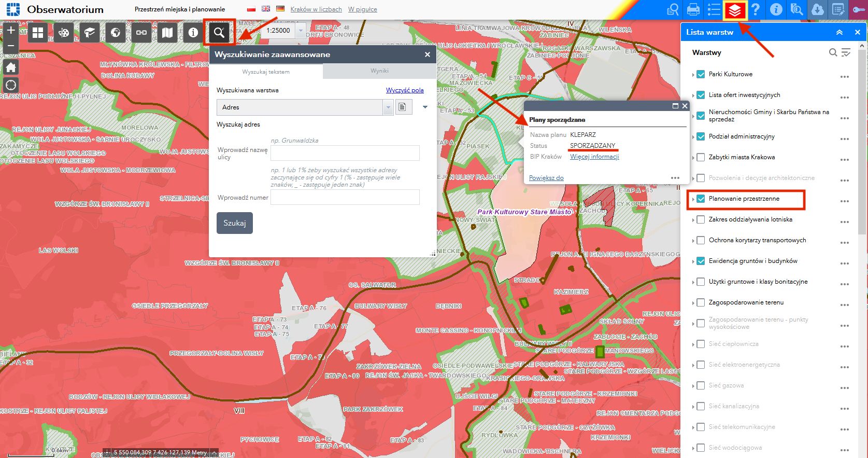
Task: Open the Plany sporządzane popup actions menu
Action: 675,178
